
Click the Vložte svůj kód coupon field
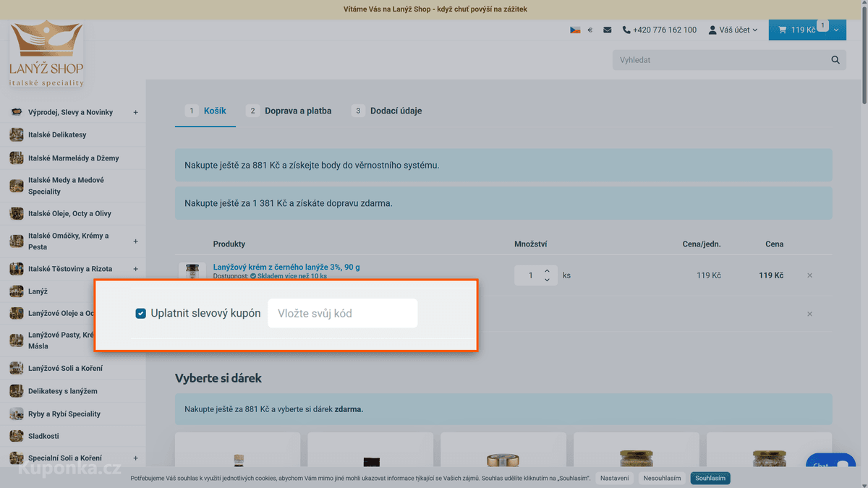pos(342,313)
